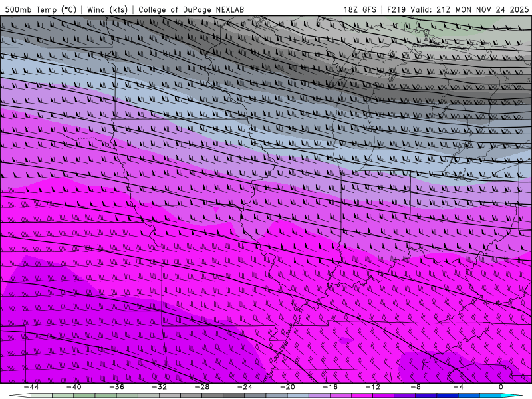
Task: Click the -8 legend label
Action: click(x=416, y=387)
